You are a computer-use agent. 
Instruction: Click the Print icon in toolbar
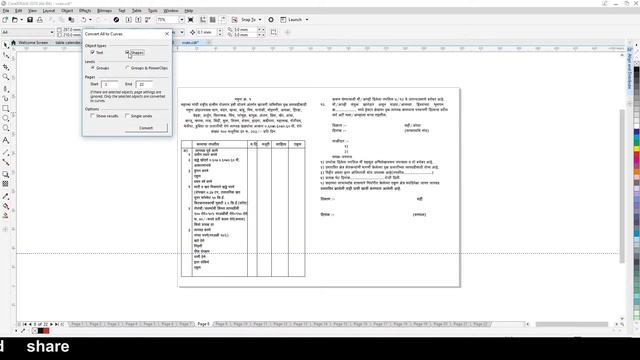pos(40,20)
